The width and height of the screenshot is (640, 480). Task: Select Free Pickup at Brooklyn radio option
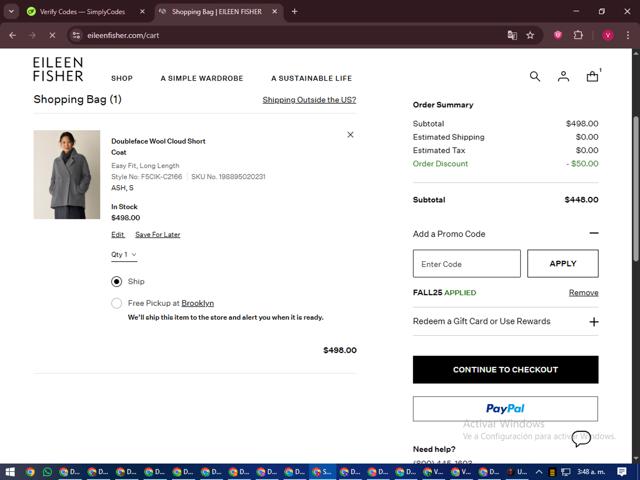(116, 303)
